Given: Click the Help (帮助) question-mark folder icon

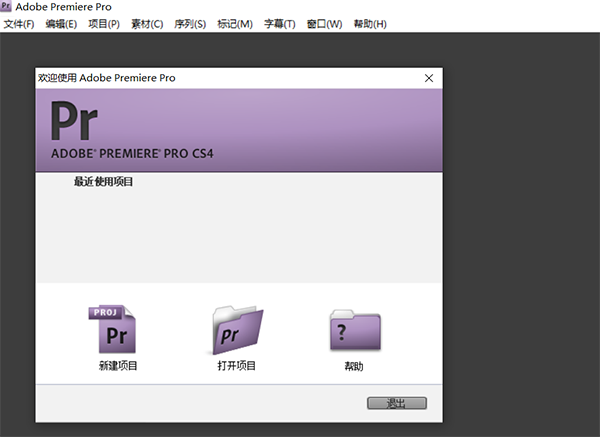Looking at the screenshot, I should (355, 330).
